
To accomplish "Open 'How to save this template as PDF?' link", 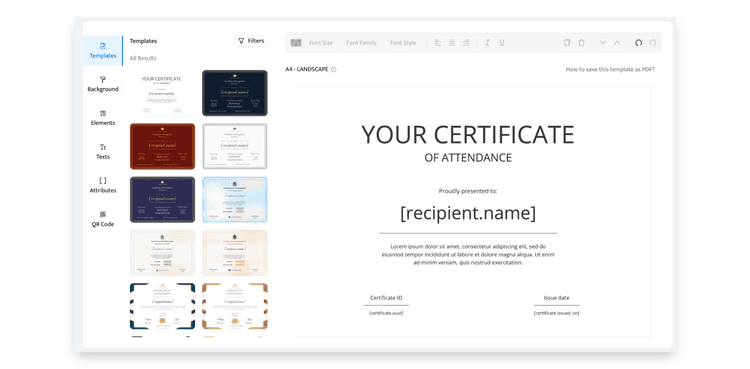I will click(610, 69).
